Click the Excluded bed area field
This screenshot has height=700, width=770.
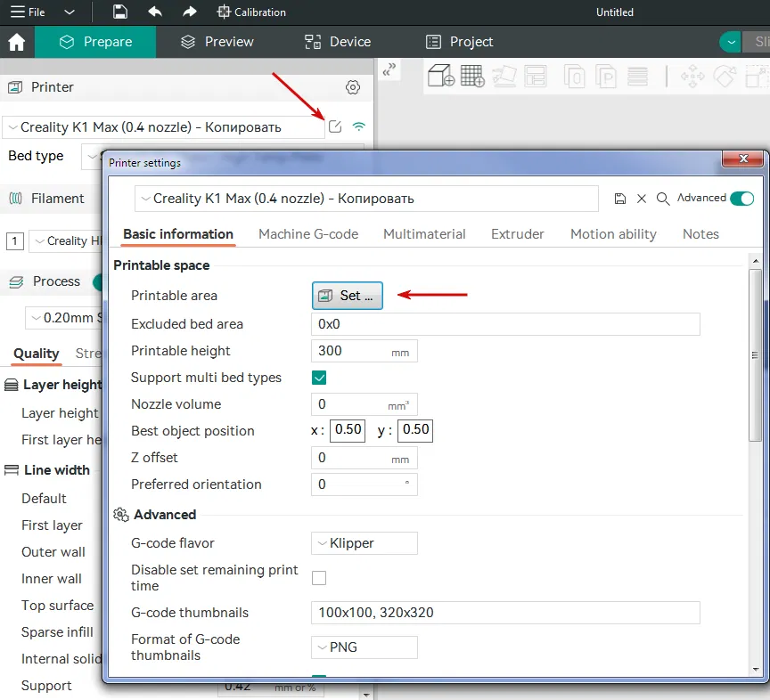[x=505, y=324]
